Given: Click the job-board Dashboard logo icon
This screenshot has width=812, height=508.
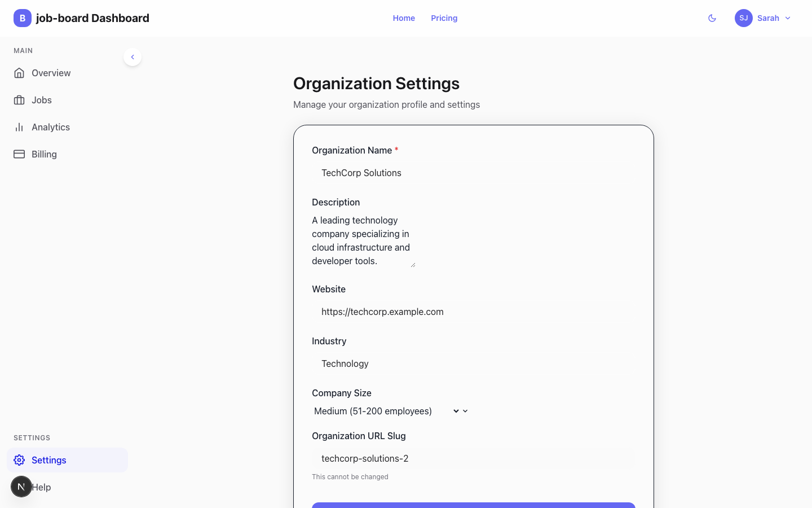Looking at the screenshot, I should (22, 18).
